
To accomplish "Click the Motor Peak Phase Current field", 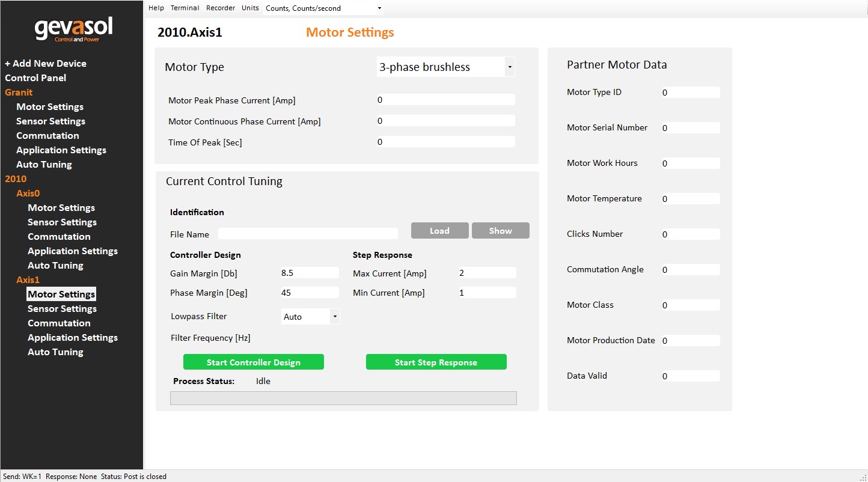I will (445, 100).
